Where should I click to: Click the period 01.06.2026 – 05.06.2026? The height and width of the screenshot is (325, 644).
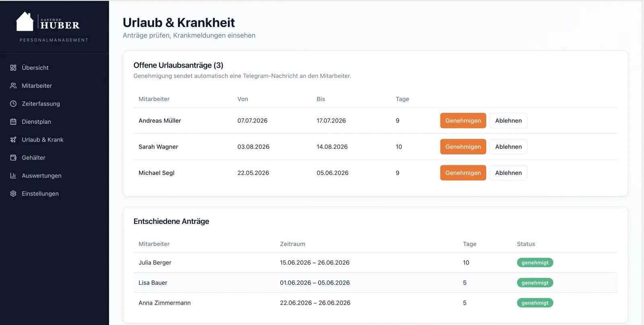315,283
